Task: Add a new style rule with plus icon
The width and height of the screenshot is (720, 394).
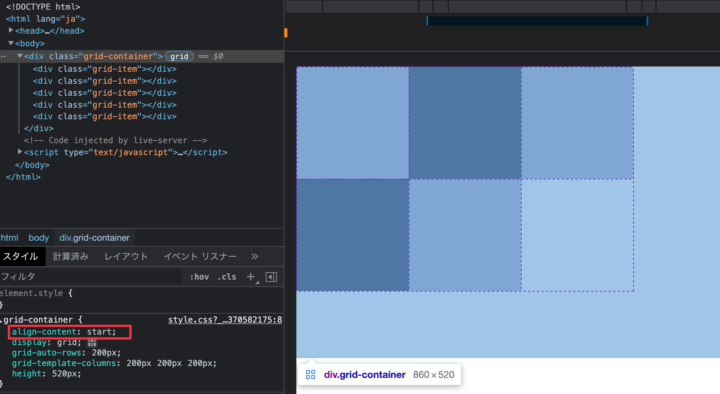Action: pyautogui.click(x=251, y=277)
